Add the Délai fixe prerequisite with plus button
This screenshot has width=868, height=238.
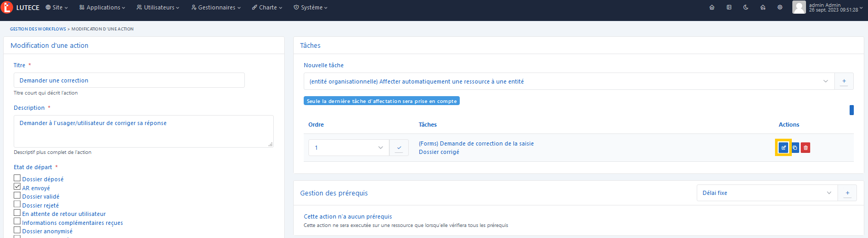tap(847, 193)
